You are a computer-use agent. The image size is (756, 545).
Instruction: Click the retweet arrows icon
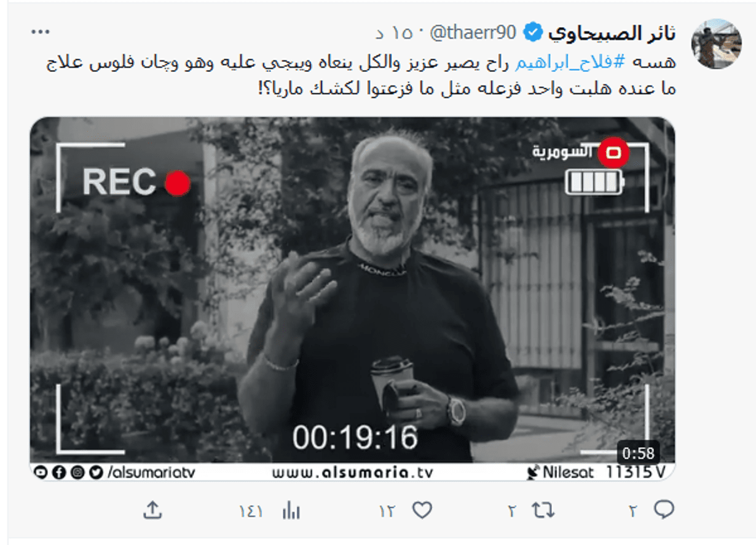coord(543,511)
